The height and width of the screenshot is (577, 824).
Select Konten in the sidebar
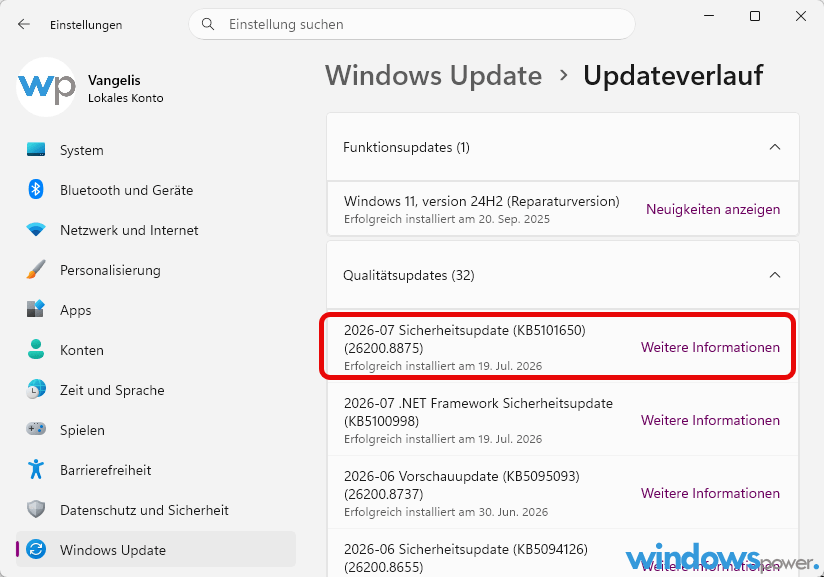pyautogui.click(x=156, y=349)
